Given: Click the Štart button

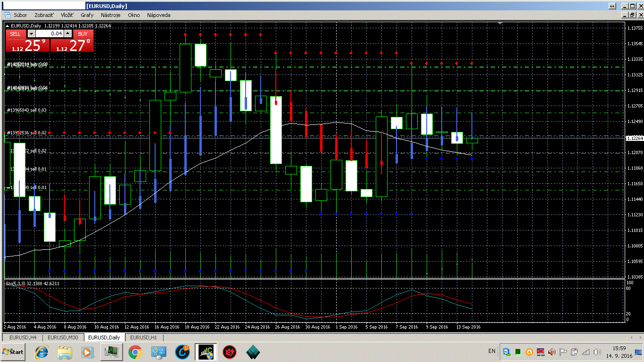Looking at the screenshot, I should point(13,352).
